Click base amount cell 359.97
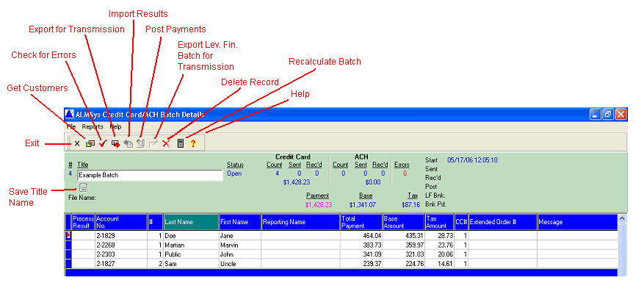 click(404, 245)
